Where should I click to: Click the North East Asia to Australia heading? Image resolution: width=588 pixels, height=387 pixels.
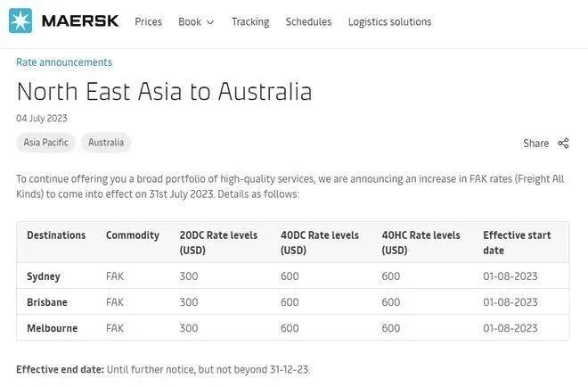[164, 92]
